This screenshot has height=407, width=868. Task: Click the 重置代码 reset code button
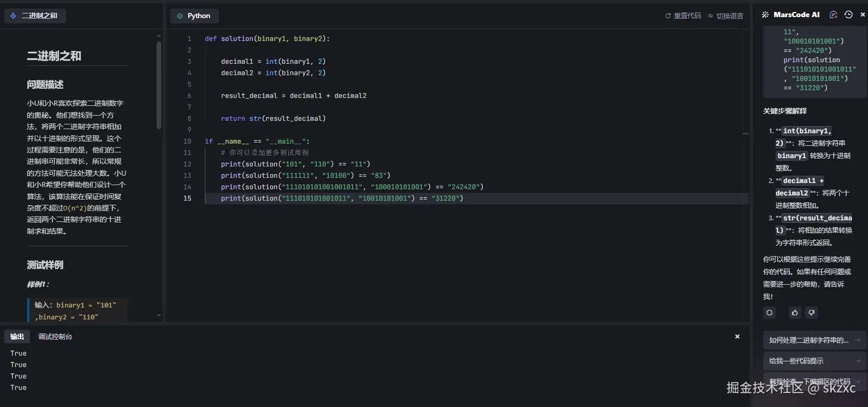(683, 16)
